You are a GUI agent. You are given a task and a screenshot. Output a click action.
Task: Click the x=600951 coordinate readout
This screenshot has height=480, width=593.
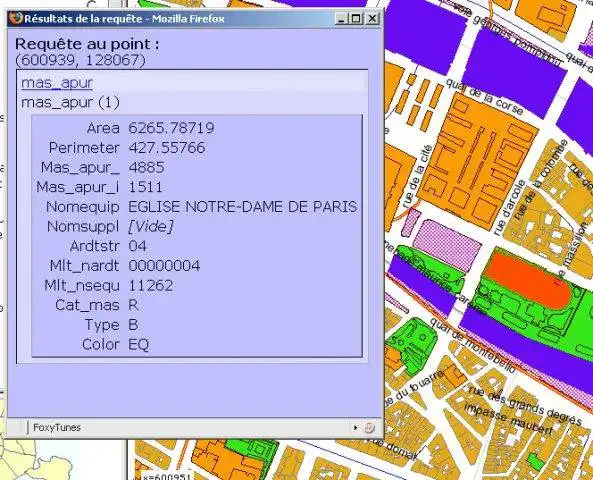167,476
